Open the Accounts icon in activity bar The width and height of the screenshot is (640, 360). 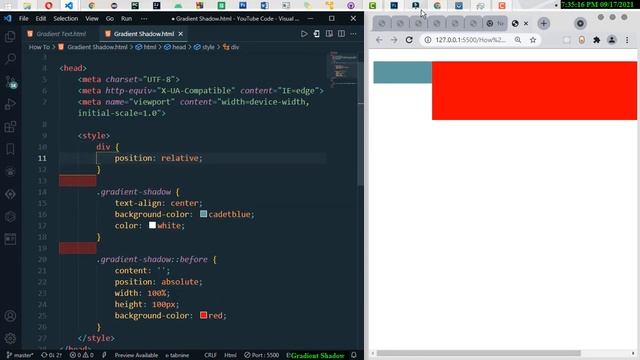pos(10,316)
